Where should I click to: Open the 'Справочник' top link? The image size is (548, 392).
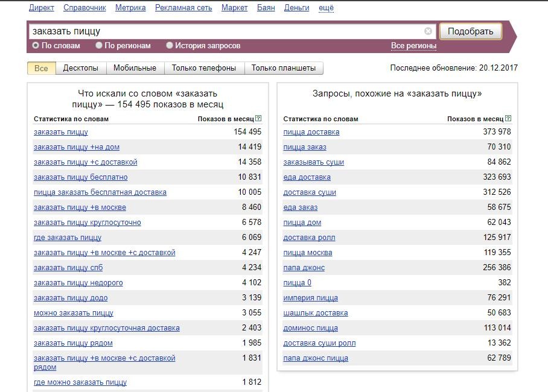[84, 8]
